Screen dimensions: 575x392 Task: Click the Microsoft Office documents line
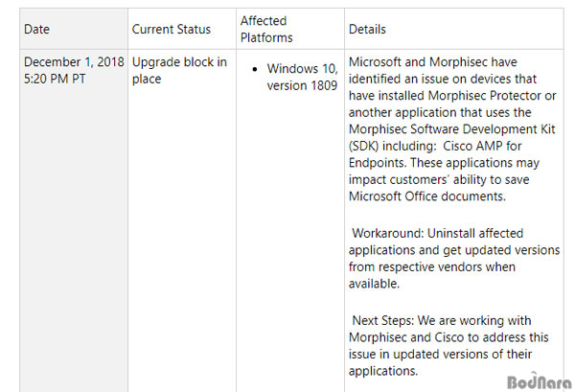point(427,196)
